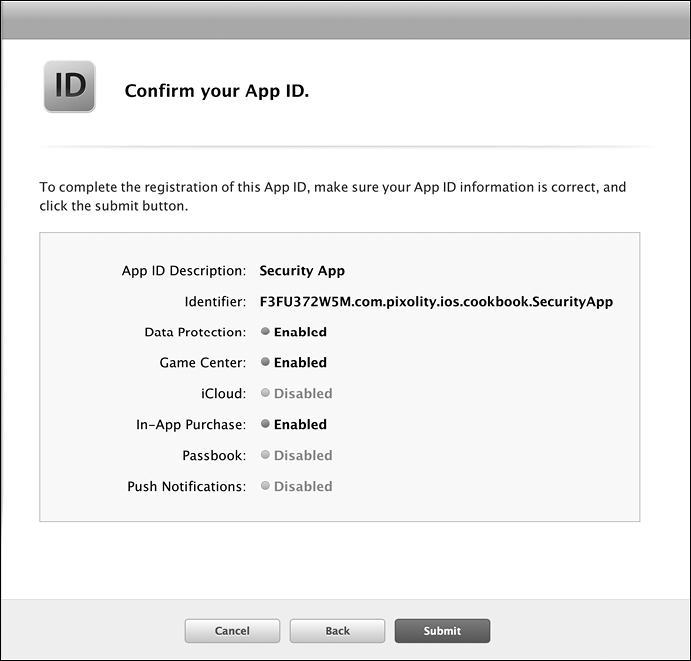Click the Security App description value

coord(302,270)
